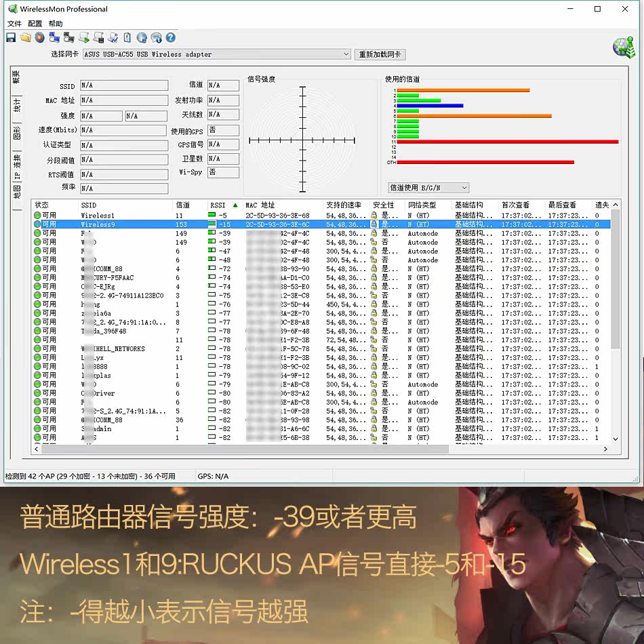This screenshot has width=644, height=644.
Task: Start logging with green arrow document icon
Action: 84,38
